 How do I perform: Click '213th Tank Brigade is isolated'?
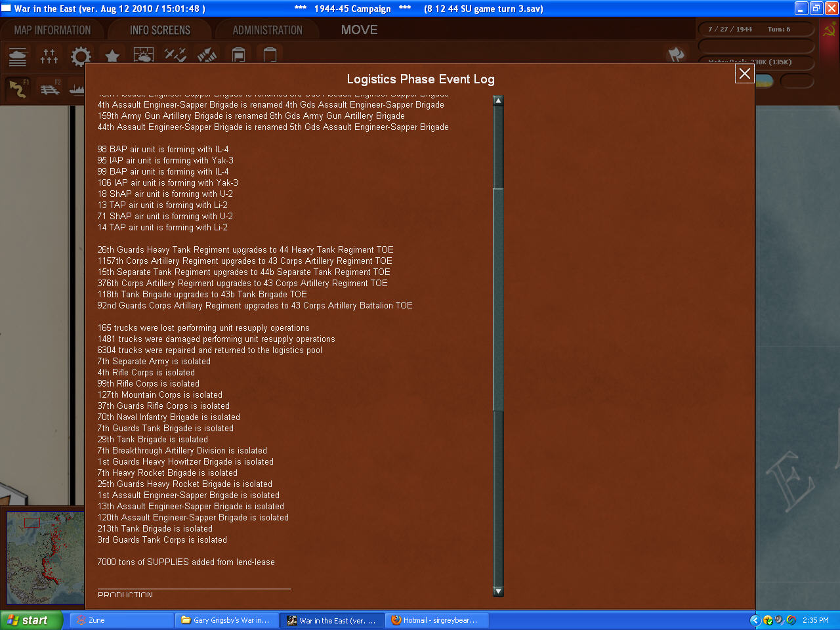[x=155, y=529]
